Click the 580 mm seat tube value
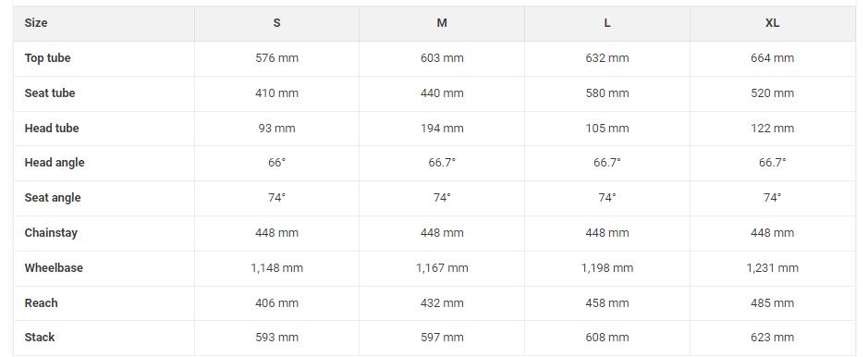The image size is (868, 357). click(x=607, y=93)
